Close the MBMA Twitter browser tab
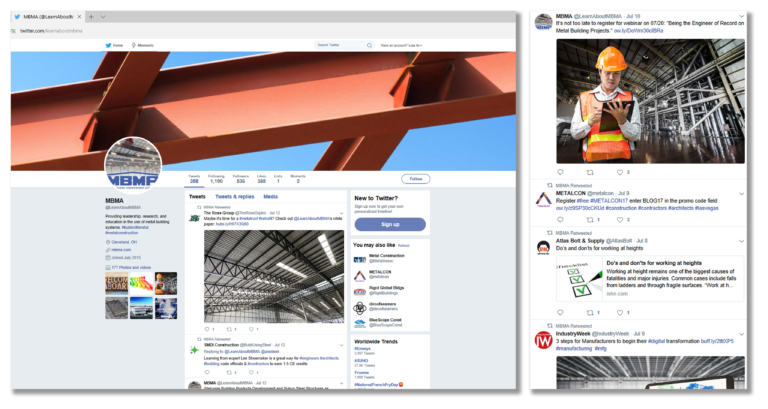768x409 pixels. click(x=79, y=17)
